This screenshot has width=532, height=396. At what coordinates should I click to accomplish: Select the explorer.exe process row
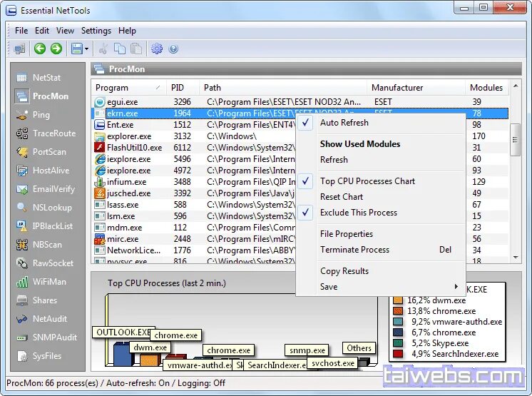[194, 136]
